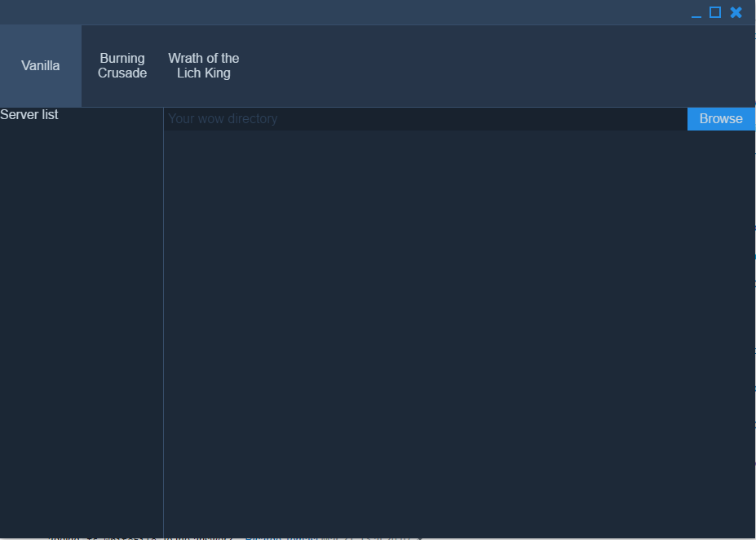756x540 pixels.
Task: Maximize the launcher window
Action: (x=715, y=12)
